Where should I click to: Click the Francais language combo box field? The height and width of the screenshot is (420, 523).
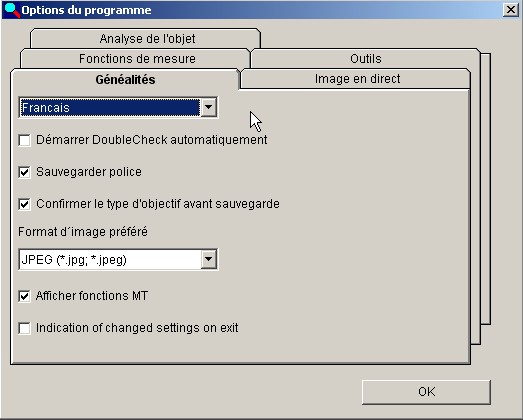click(118, 107)
